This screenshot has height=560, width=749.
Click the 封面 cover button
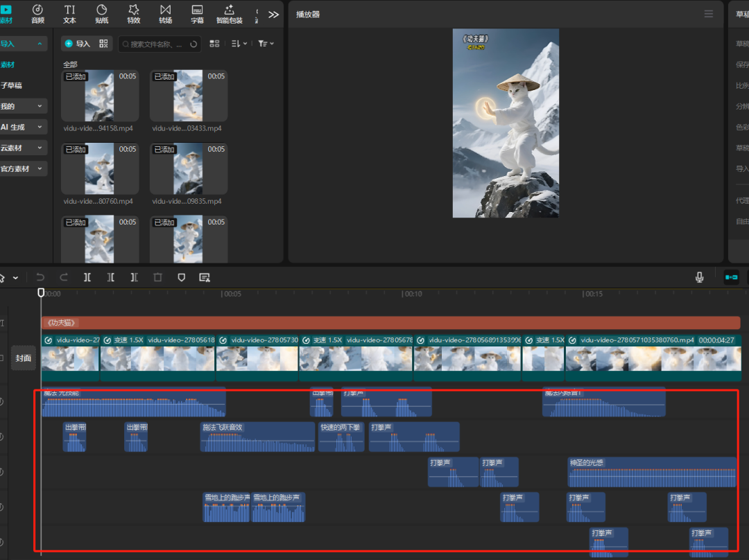tap(24, 358)
